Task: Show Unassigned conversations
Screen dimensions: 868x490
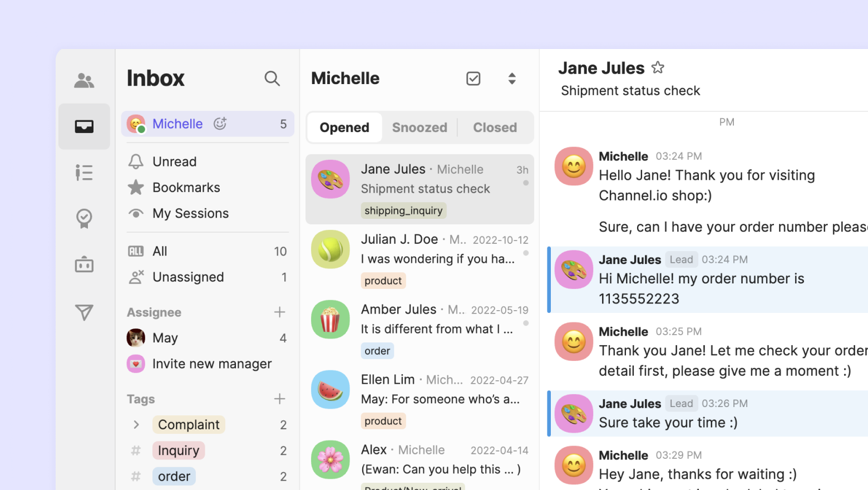Action: [208, 277]
